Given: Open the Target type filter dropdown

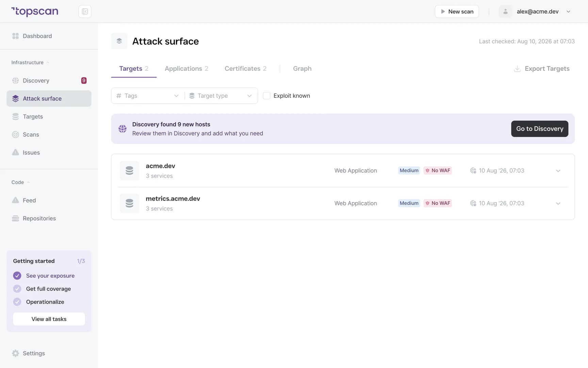Looking at the screenshot, I should pos(221,96).
